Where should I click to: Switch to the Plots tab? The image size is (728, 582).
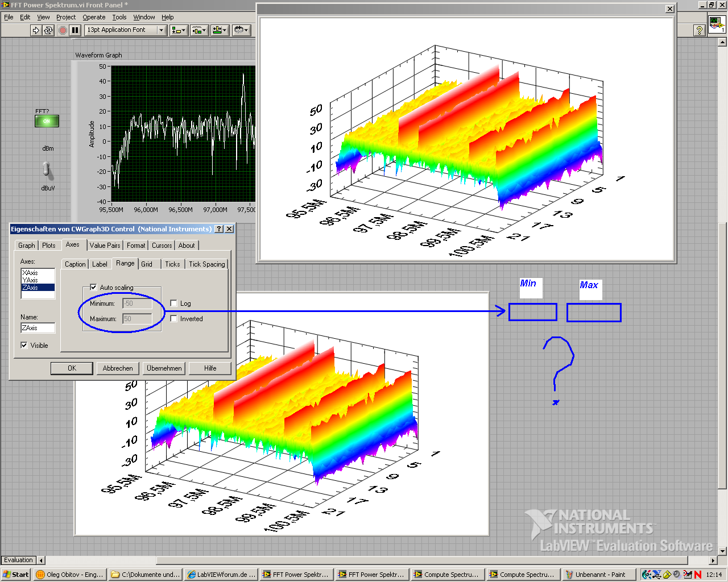(x=49, y=246)
